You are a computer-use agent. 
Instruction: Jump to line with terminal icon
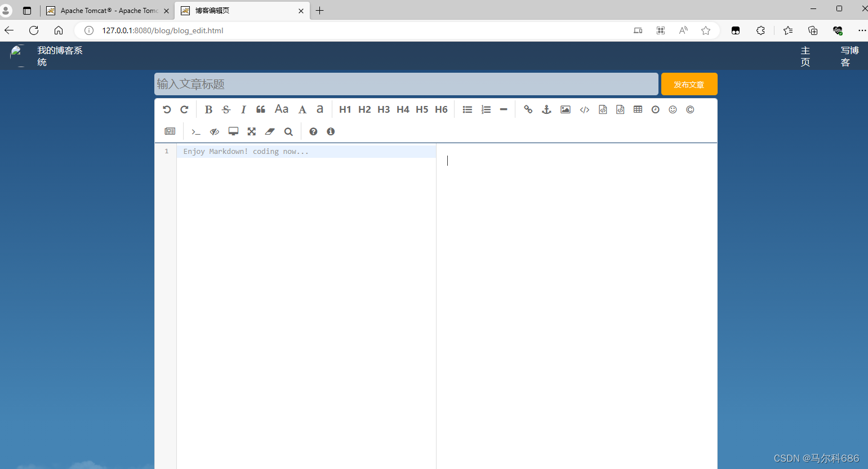pos(196,131)
